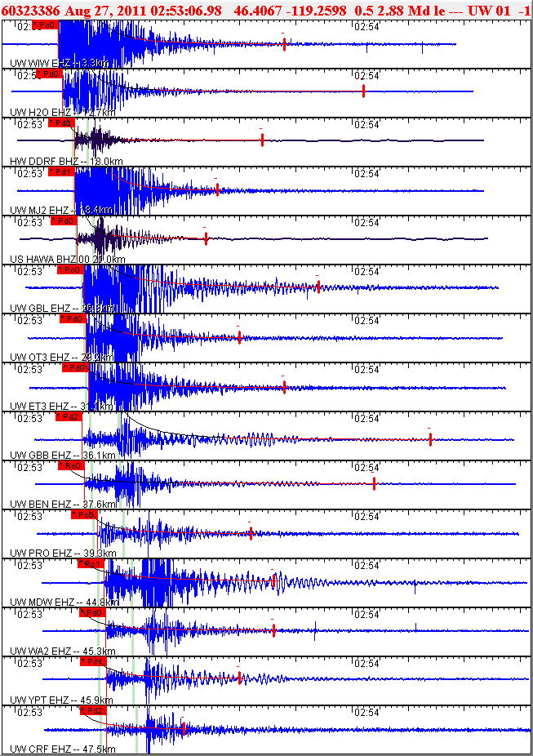Click the 'UW YPT EHZ -- 45.9km' station label
533x756 pixels.
point(61,700)
